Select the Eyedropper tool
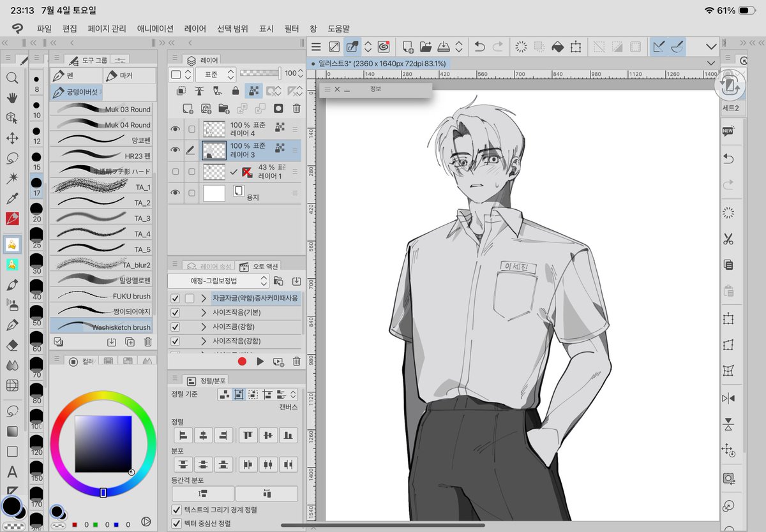The image size is (766, 532). pos(11,198)
